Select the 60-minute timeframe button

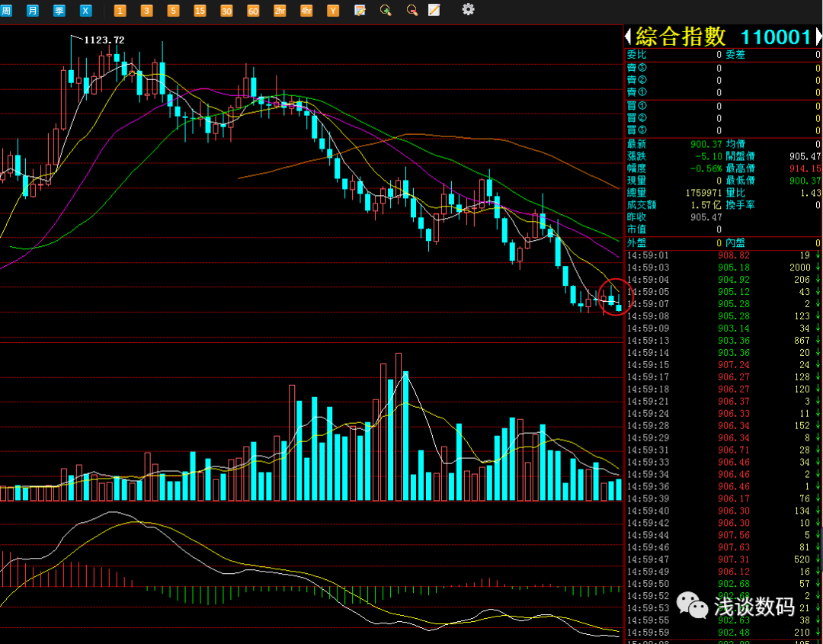[x=253, y=11]
